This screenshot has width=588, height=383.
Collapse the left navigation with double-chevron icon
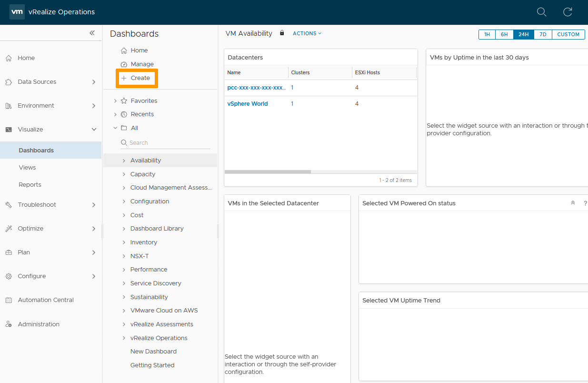click(x=92, y=33)
